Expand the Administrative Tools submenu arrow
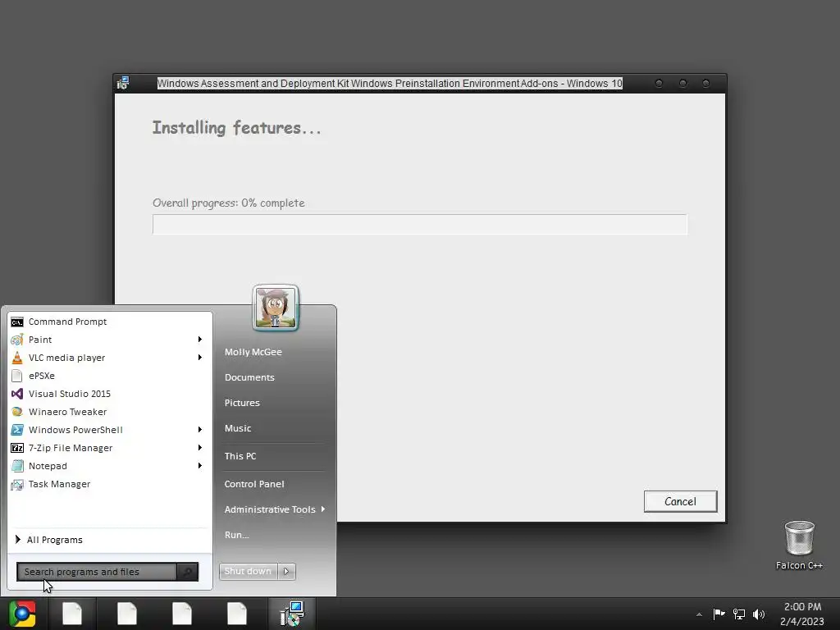The image size is (840, 630). point(323,509)
